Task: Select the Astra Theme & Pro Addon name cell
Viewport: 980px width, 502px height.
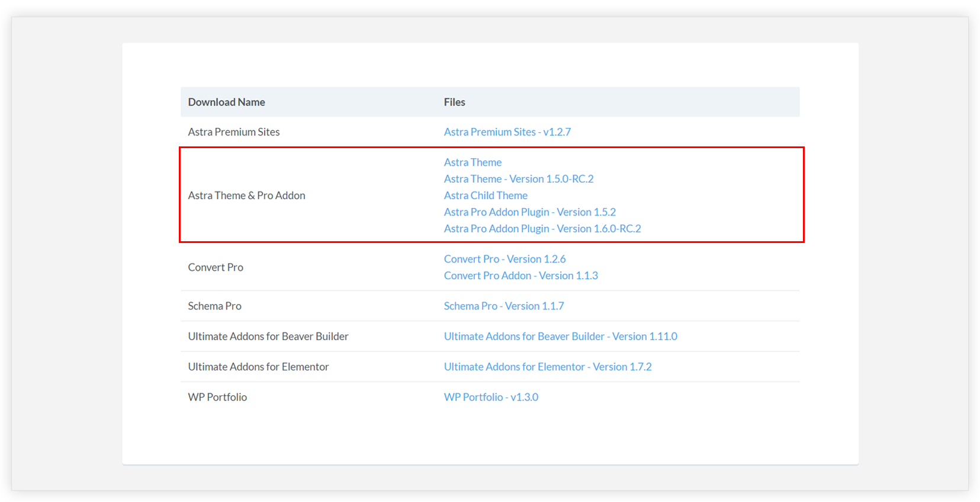Action: pyautogui.click(x=246, y=196)
